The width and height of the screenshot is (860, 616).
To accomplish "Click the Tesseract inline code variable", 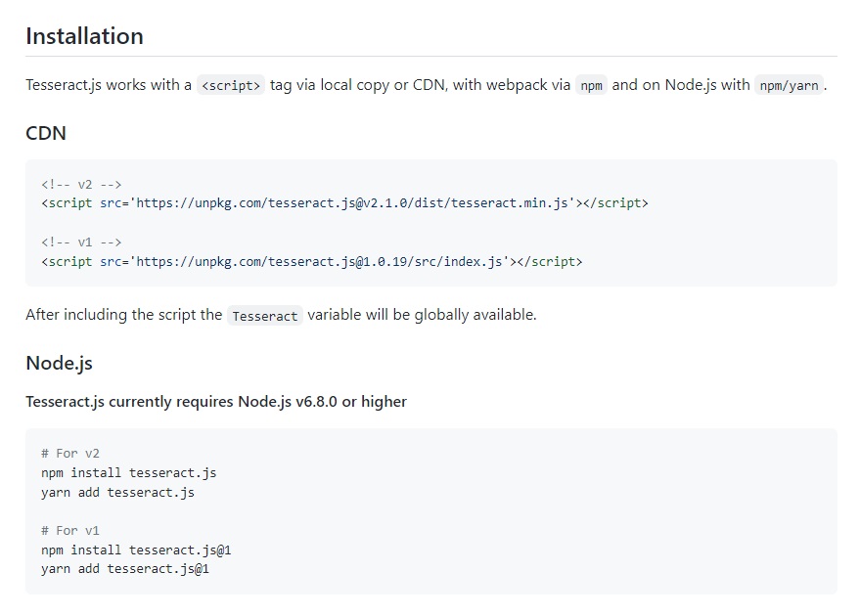I will click(265, 316).
